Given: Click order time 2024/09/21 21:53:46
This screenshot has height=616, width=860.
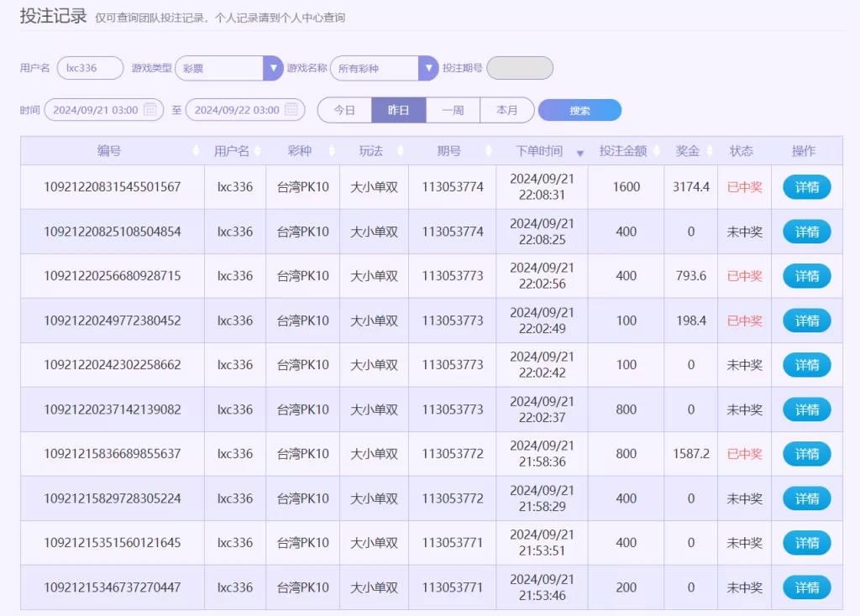Looking at the screenshot, I should [542, 587].
